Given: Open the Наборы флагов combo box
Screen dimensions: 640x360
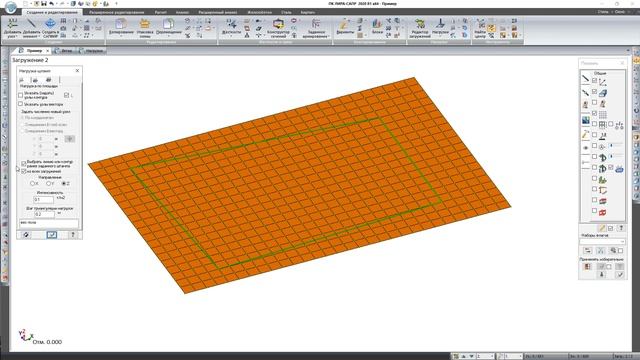Looking at the screenshot, I should [x=602, y=242].
